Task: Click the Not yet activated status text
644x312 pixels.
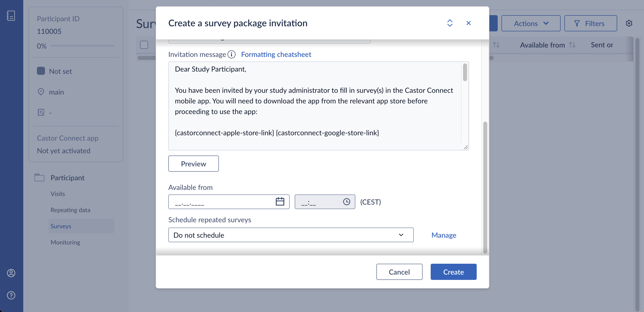Action: [64, 150]
